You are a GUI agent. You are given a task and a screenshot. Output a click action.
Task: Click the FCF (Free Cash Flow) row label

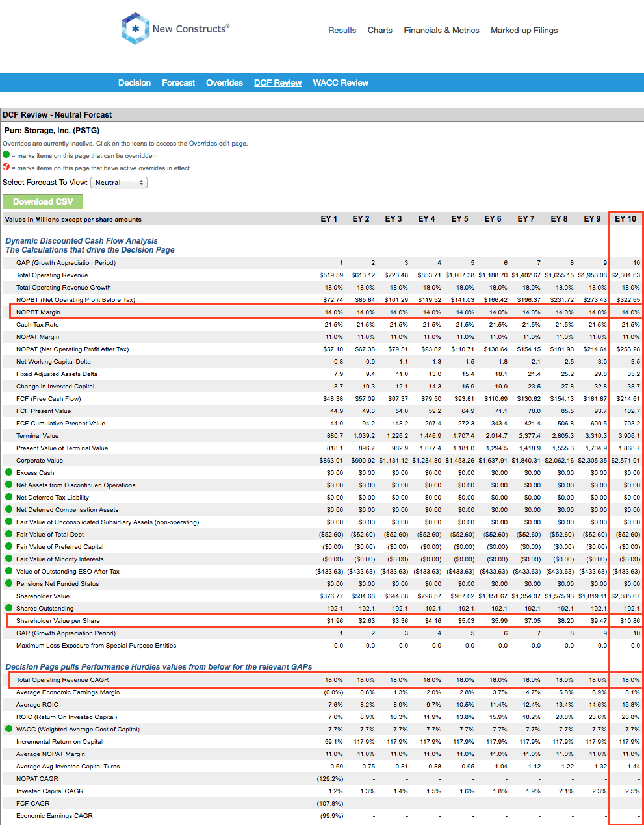pos(49,399)
